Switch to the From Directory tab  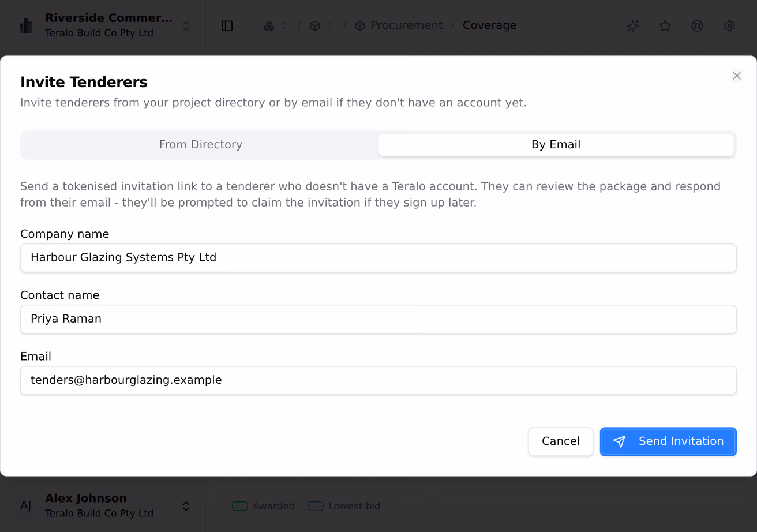pyautogui.click(x=201, y=145)
